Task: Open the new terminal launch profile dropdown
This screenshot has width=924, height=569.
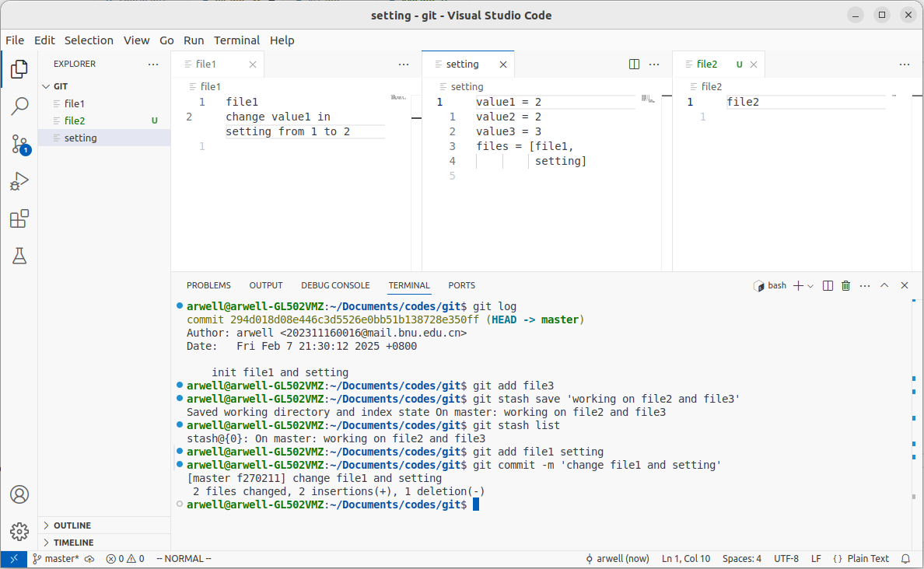Action: pyautogui.click(x=810, y=285)
